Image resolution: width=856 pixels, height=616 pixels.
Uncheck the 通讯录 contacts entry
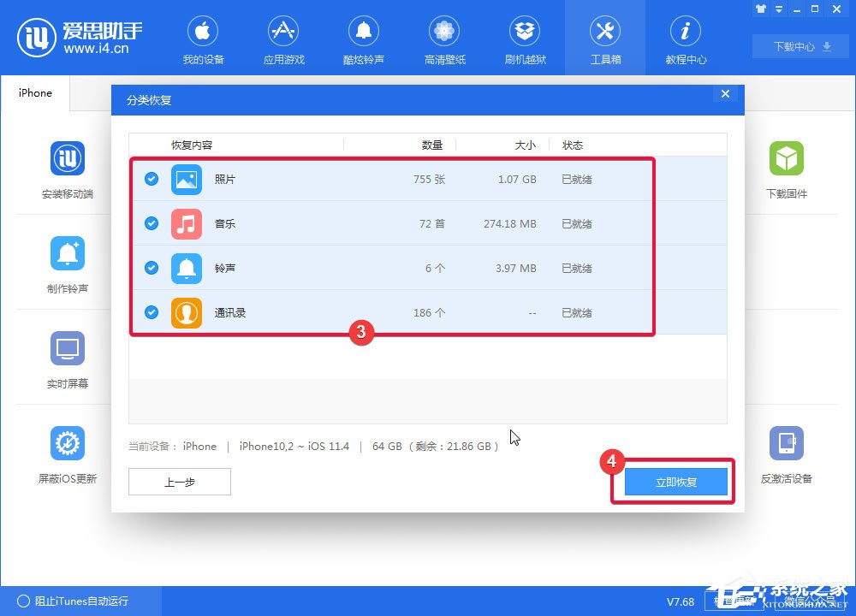point(151,313)
